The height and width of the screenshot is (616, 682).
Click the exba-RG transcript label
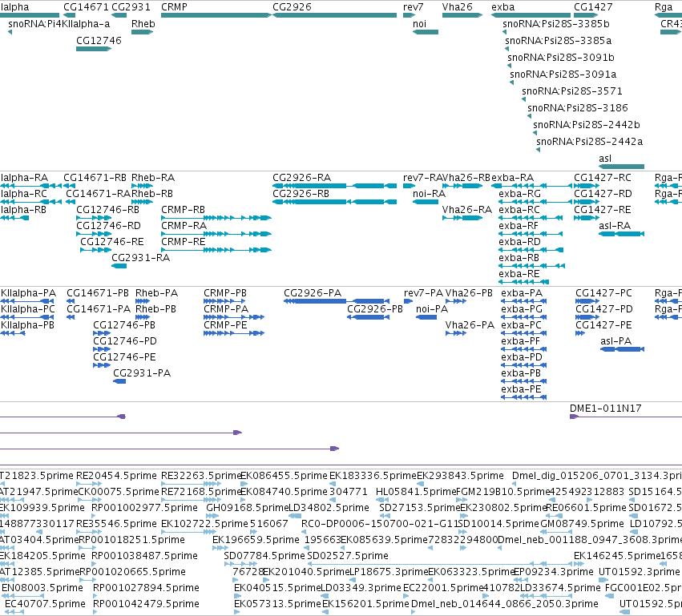tap(519, 193)
